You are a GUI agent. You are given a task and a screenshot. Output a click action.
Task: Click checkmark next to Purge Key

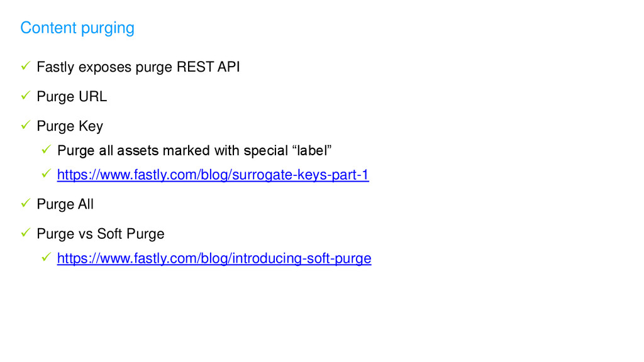[25, 125]
